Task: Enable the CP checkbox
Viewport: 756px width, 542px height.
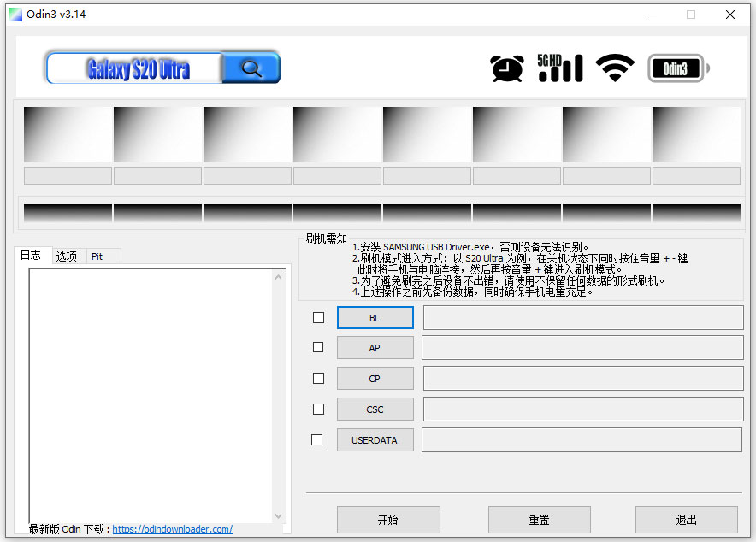Action: tap(318, 378)
